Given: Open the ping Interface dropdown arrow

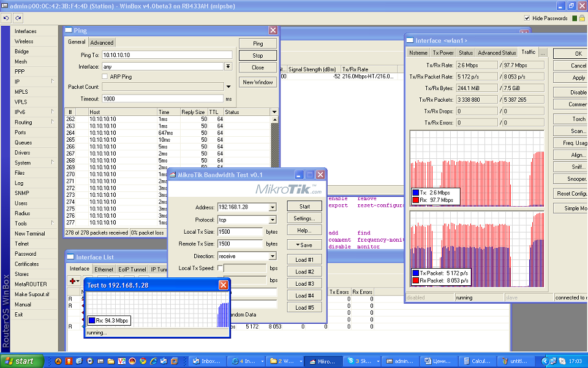Looking at the screenshot, I should (228, 66).
